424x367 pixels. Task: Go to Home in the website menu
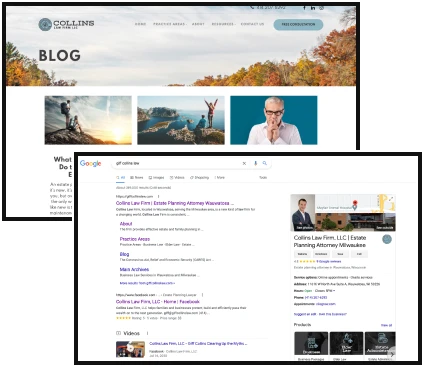[x=140, y=24]
